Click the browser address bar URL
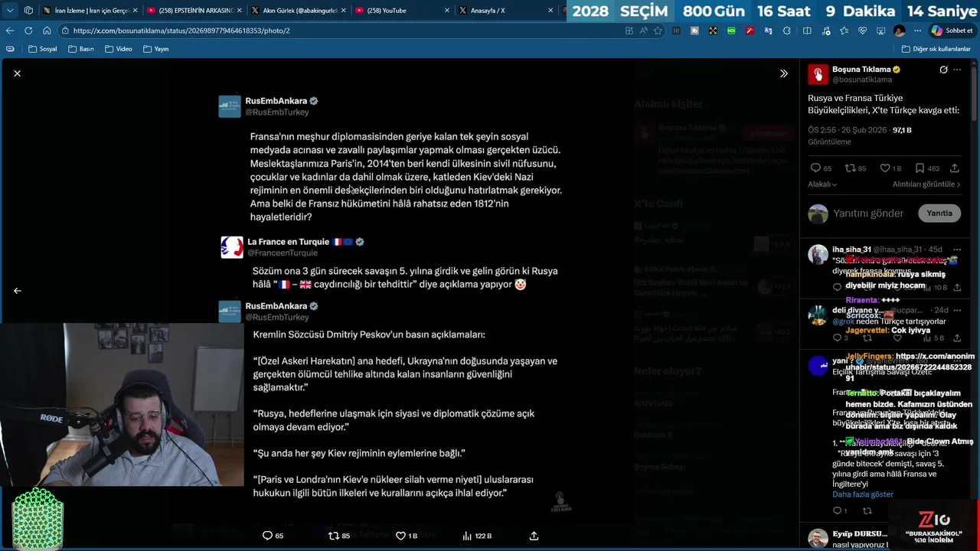The width and height of the screenshot is (980, 551). (x=181, y=31)
